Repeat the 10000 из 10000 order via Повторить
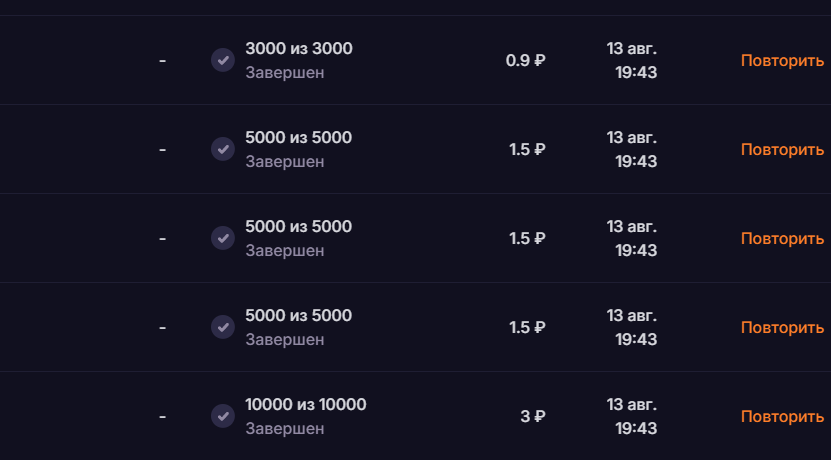 782,417
